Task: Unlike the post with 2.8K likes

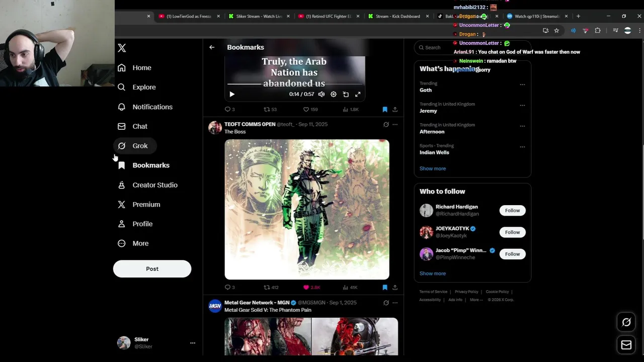Action: [x=311, y=288]
